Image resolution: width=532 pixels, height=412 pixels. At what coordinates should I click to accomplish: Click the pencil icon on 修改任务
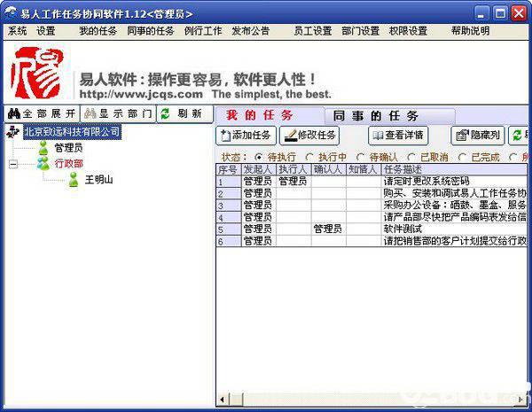pos(291,136)
